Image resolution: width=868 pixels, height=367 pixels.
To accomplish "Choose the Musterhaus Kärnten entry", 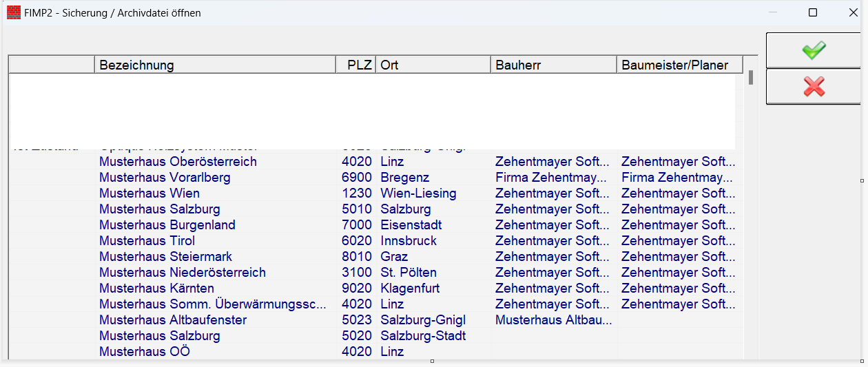I will coord(156,289).
